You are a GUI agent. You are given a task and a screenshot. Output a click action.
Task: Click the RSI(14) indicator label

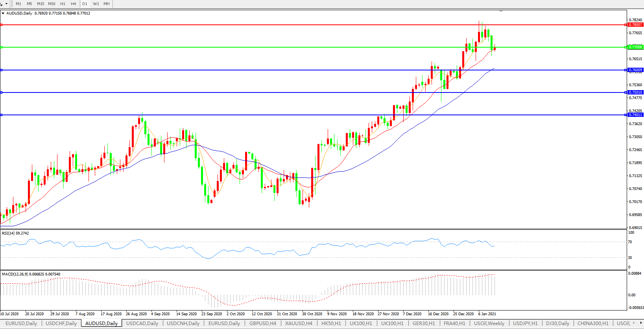point(15,233)
